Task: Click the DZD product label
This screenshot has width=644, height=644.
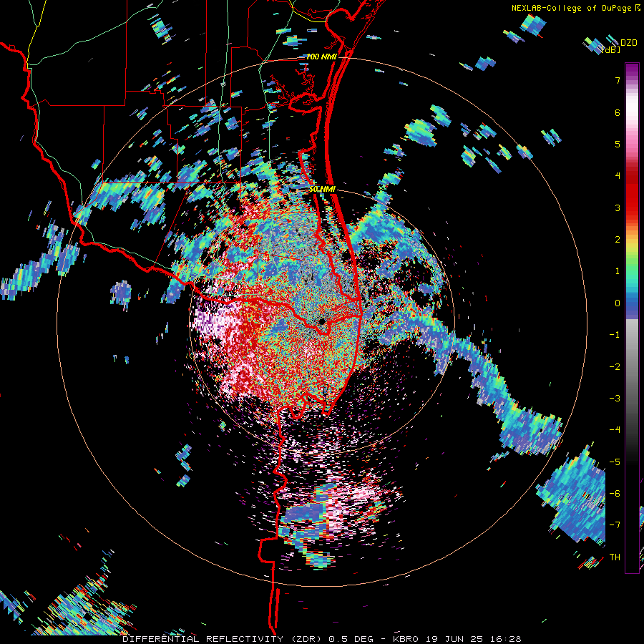Action: click(629, 42)
